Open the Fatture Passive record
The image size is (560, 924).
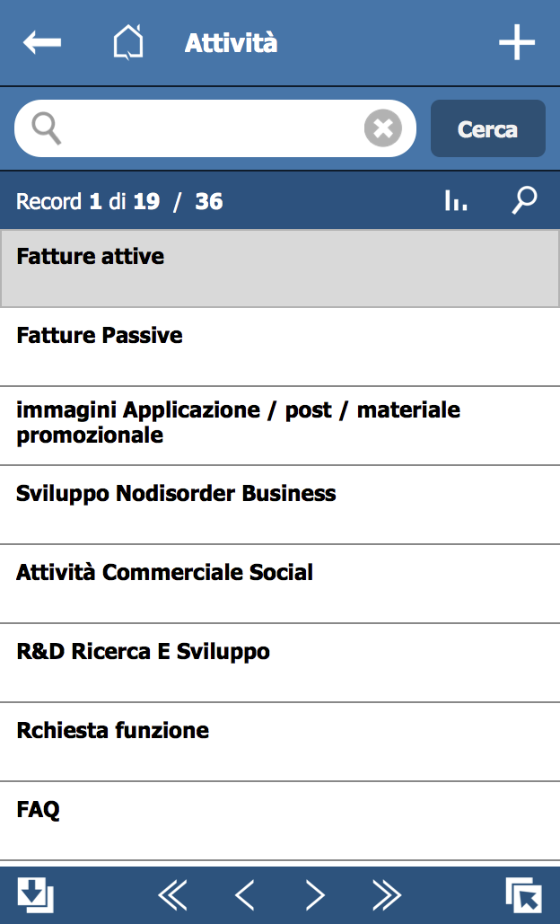click(280, 348)
